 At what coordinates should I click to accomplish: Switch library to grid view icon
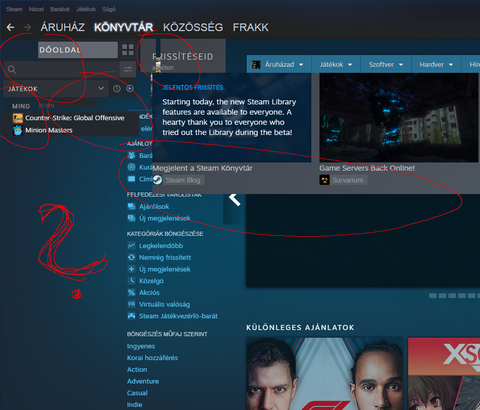point(128,50)
